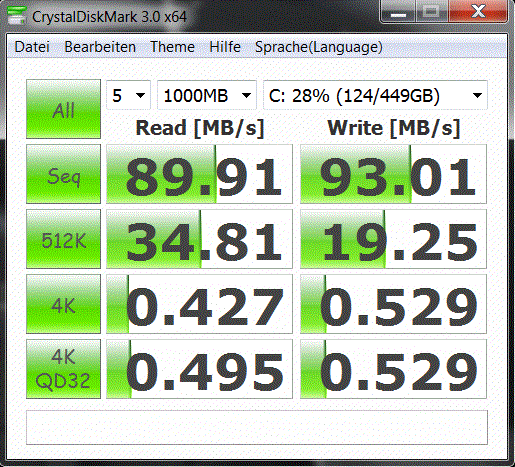Image resolution: width=515 pixels, height=467 pixels.
Task: Open the Datei menu
Action: (x=32, y=47)
